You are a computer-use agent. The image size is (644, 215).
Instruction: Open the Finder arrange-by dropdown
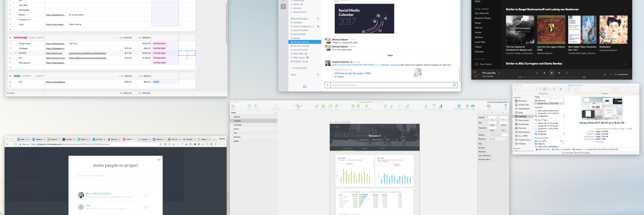(x=555, y=89)
